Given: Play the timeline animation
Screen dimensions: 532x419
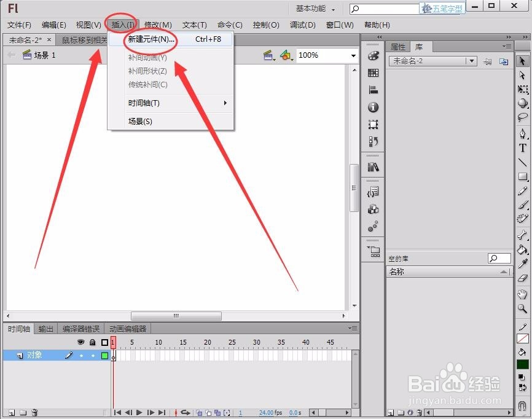Looking at the screenshot, I should pyautogui.click(x=139, y=413).
